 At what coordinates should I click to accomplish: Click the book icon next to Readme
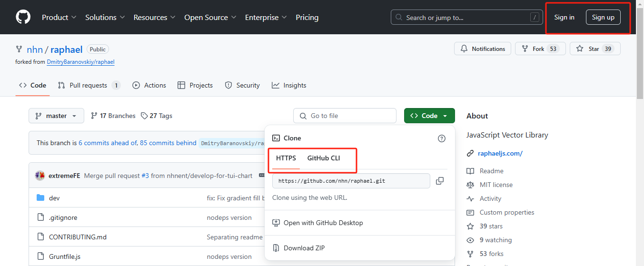click(x=470, y=171)
